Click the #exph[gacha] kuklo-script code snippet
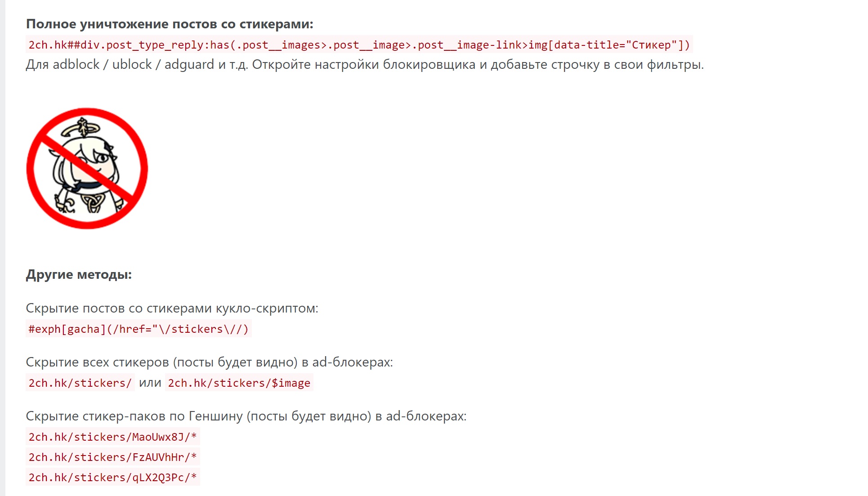Screen dimensions: 868x496 pos(139,329)
